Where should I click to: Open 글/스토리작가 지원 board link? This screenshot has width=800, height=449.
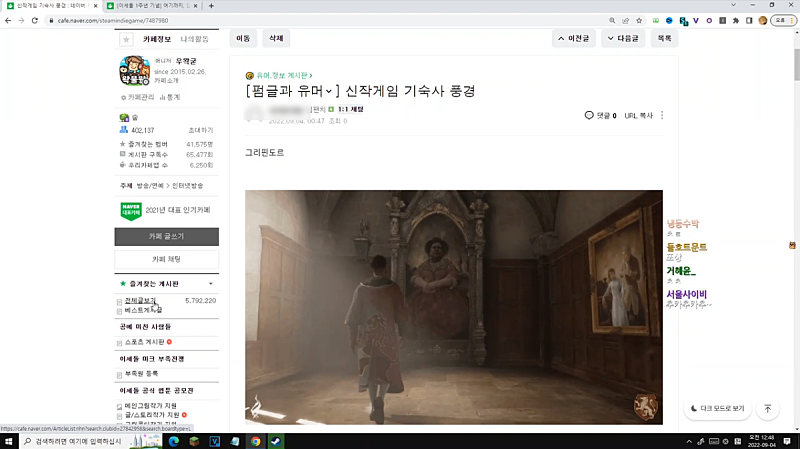[x=152, y=415]
